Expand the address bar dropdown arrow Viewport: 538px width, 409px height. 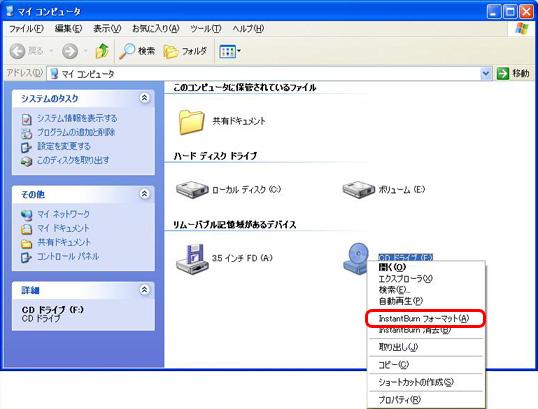486,73
